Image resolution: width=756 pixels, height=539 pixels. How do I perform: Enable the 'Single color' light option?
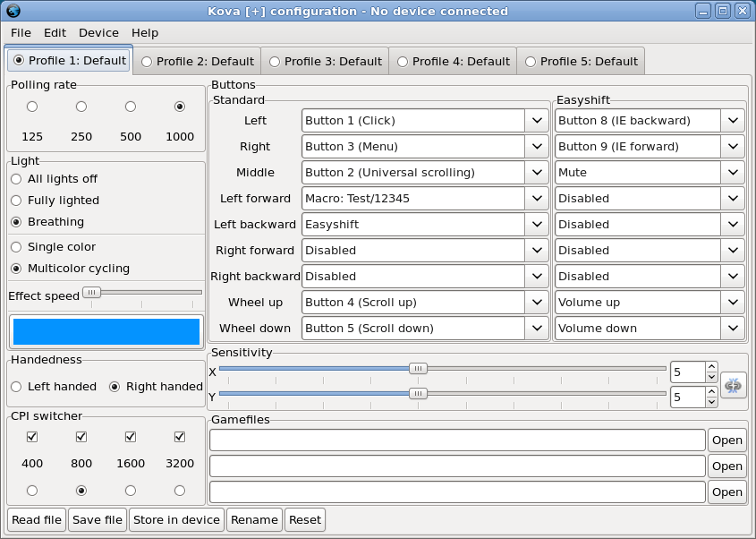click(16, 247)
